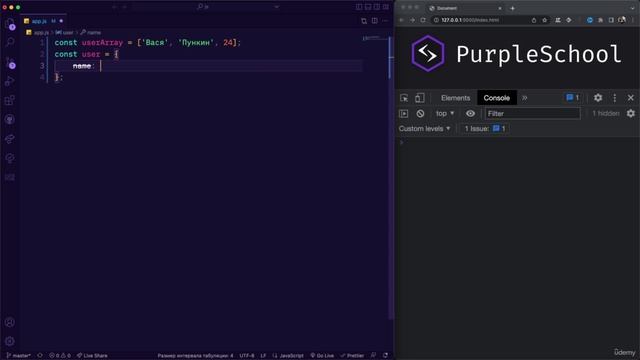Close the Document browser tab
Screen dimensions: 640x360
point(500,8)
